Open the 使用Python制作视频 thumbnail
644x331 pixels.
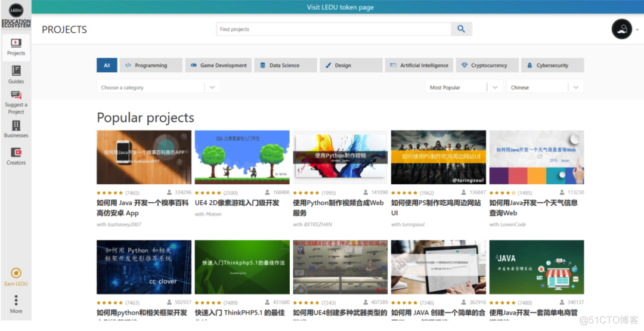tap(340, 157)
